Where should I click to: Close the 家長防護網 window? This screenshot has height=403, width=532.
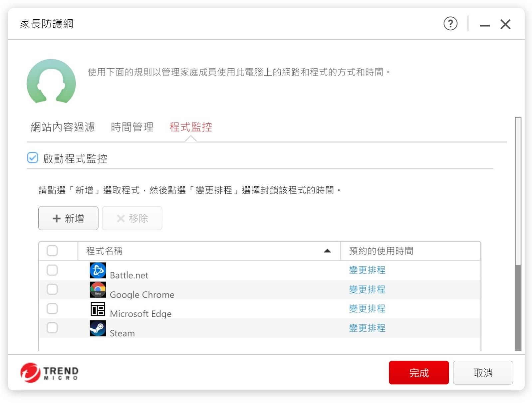505,24
